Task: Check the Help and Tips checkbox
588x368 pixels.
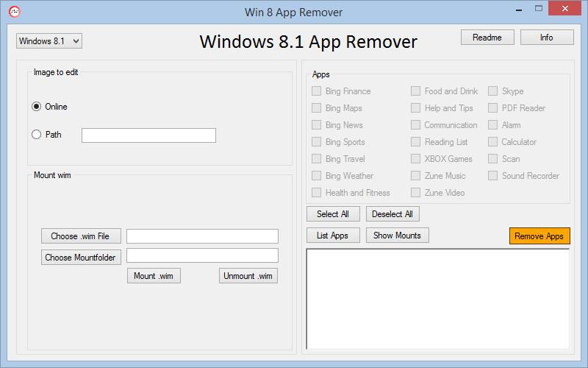Action: [x=415, y=108]
